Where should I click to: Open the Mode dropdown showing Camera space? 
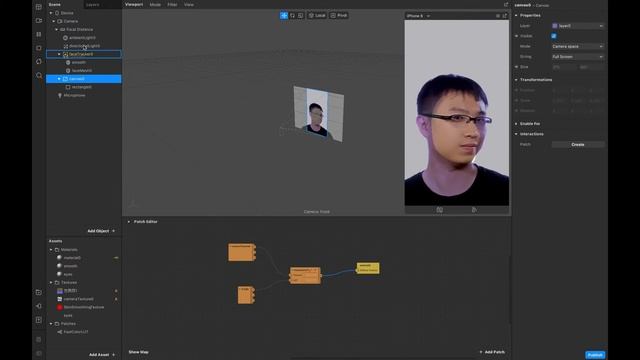click(578, 47)
